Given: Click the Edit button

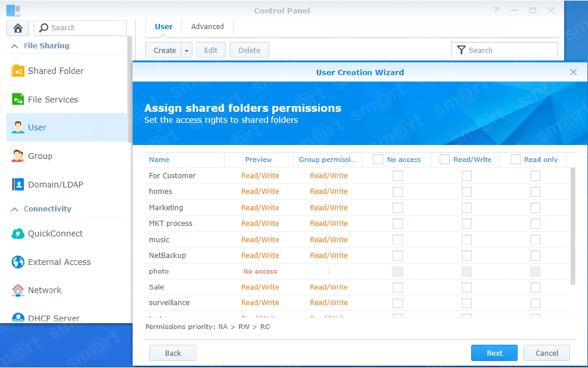Looking at the screenshot, I should [211, 50].
